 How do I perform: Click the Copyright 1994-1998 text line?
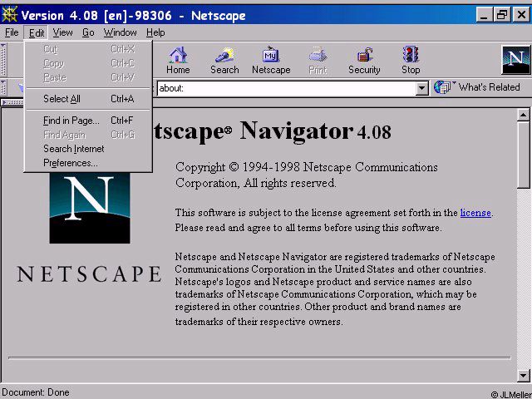coord(307,175)
